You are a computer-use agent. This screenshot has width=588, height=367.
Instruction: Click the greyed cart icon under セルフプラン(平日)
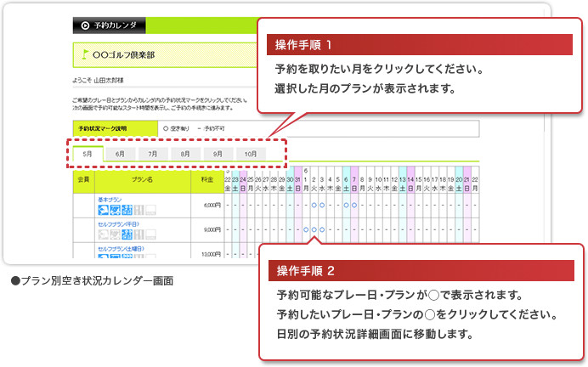point(115,234)
